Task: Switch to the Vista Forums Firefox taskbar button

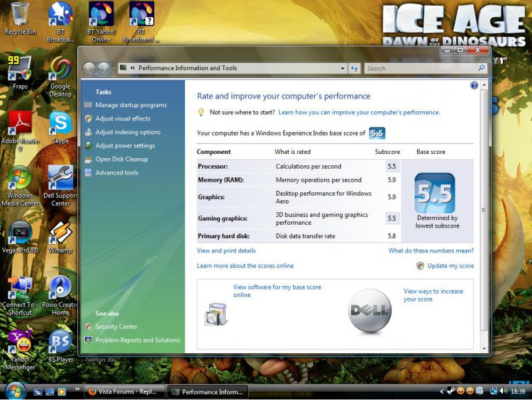Action: 124,391
